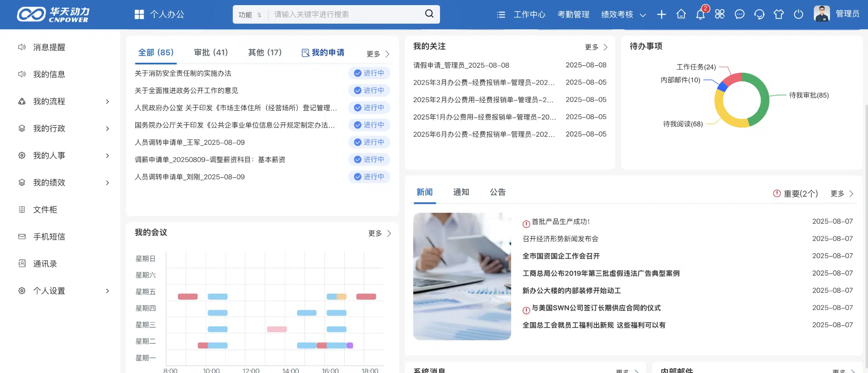Click the news laptop photo thumbnail
868x373 pixels.
[462, 276]
